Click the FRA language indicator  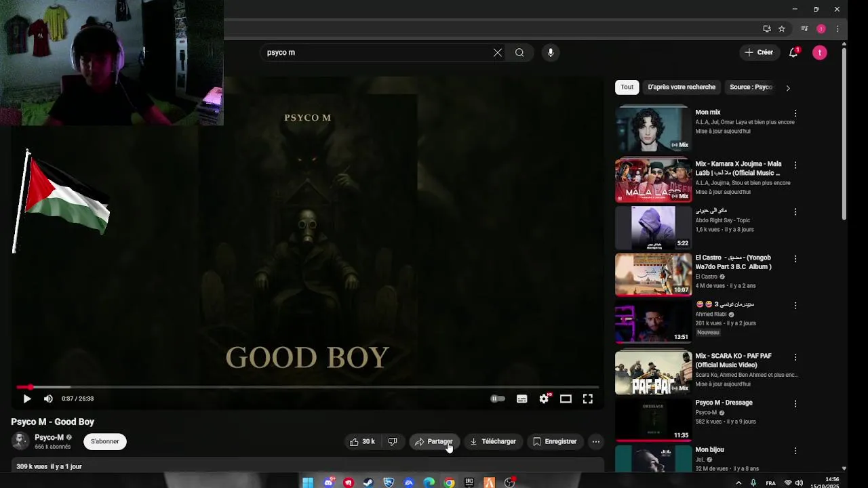[770, 483]
